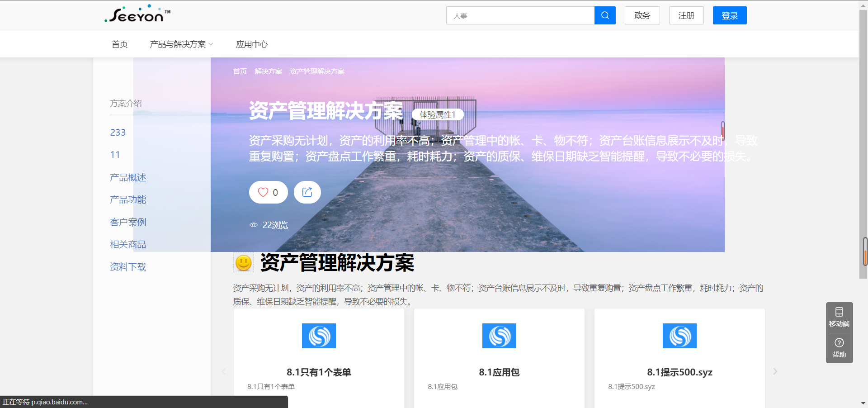Click 首页 breadcrumb link
Image resolution: width=868 pixels, height=408 pixels.
[240, 71]
